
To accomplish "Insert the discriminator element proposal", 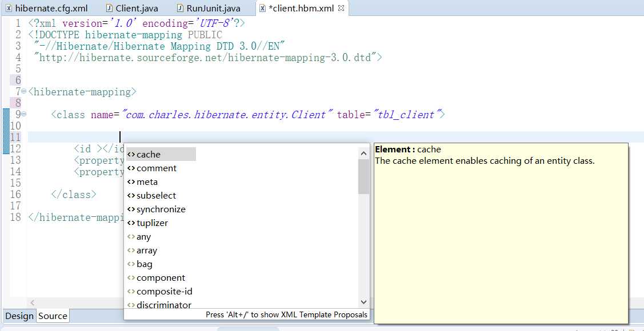I will pyautogui.click(x=164, y=305).
